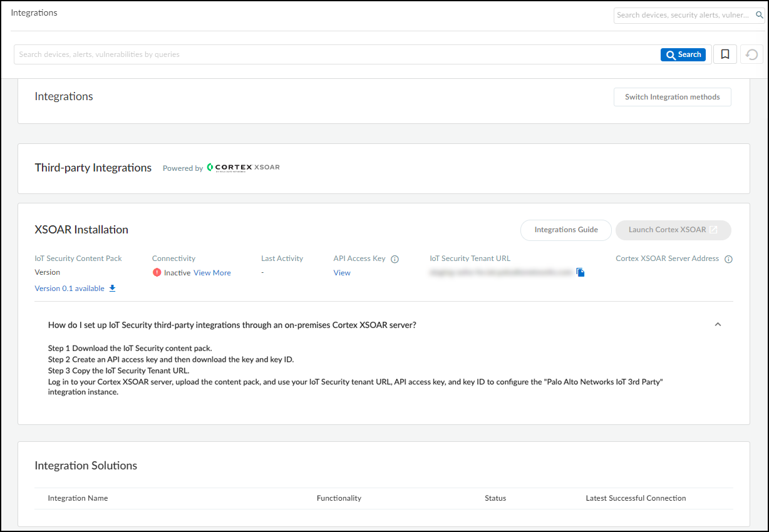
Task: Click the info icon beside Cortex XSOAR Server Address
Action: point(728,258)
